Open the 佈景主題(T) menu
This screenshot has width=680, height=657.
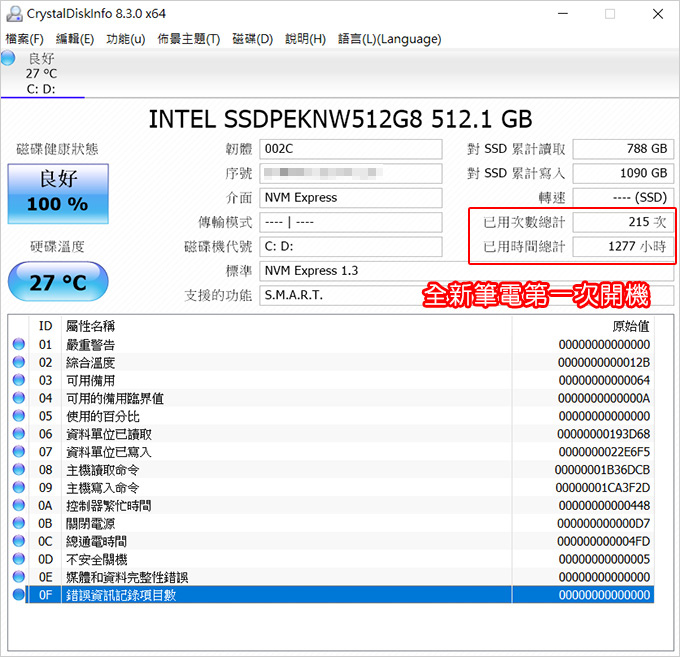pyautogui.click(x=189, y=39)
